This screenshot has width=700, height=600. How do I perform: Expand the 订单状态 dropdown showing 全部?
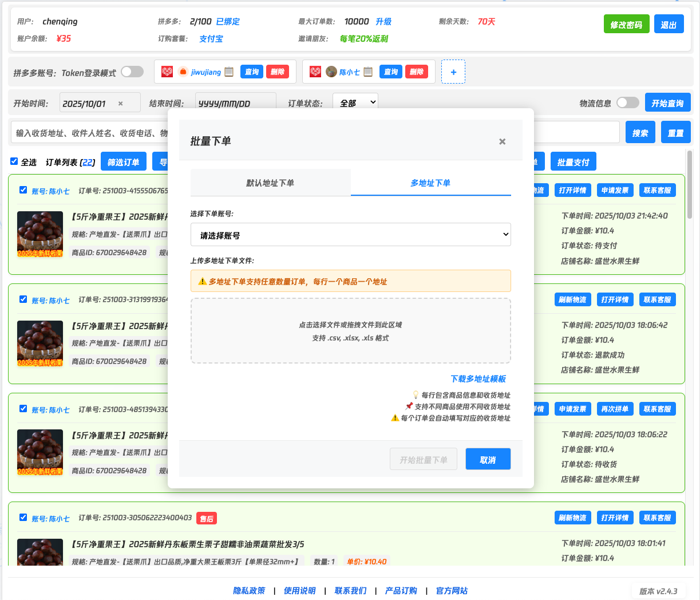tap(355, 102)
